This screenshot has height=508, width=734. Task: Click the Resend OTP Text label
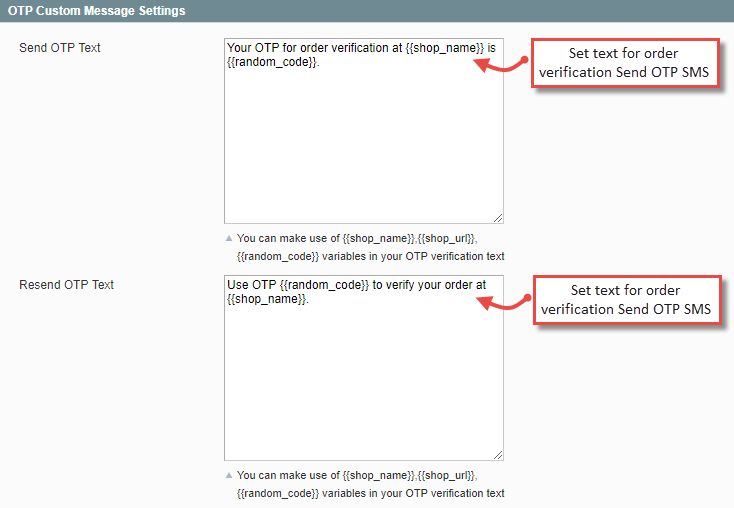[x=66, y=285]
